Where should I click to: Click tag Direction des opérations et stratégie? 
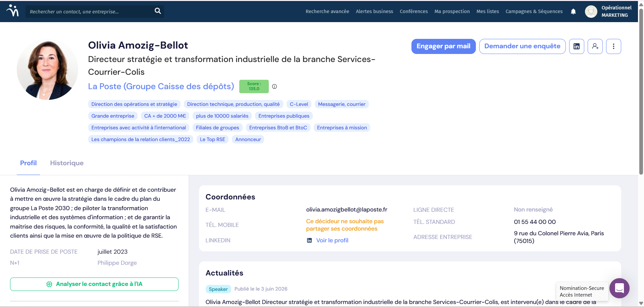pos(134,104)
